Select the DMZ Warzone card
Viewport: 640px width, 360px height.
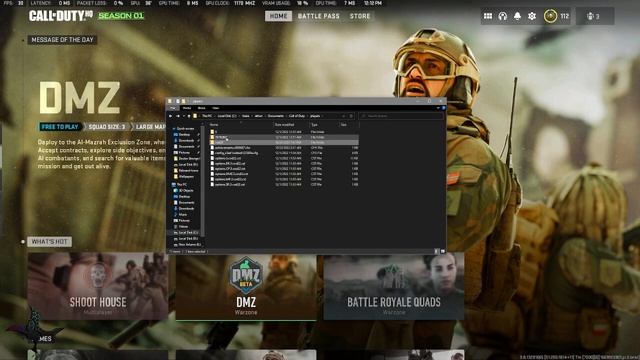(x=246, y=286)
